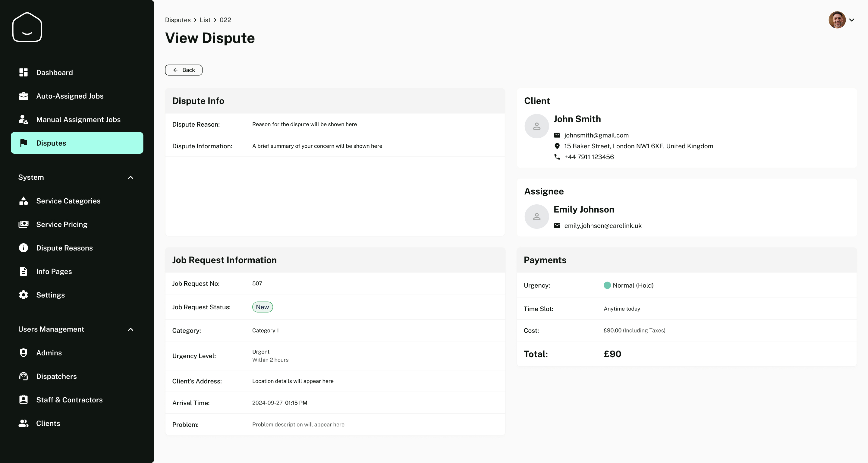
Task: Open the Info Pages menu item
Action: [x=54, y=272]
